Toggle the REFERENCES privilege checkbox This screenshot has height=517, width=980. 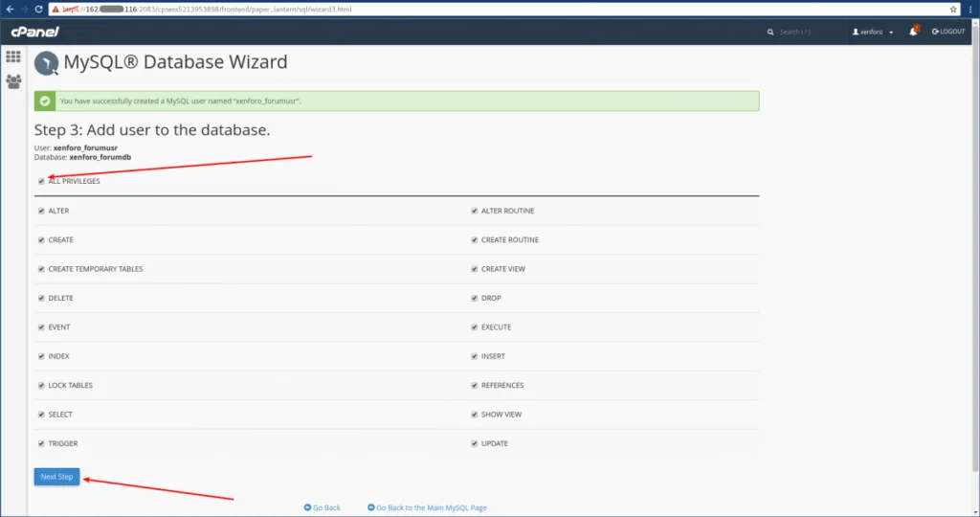pos(474,385)
